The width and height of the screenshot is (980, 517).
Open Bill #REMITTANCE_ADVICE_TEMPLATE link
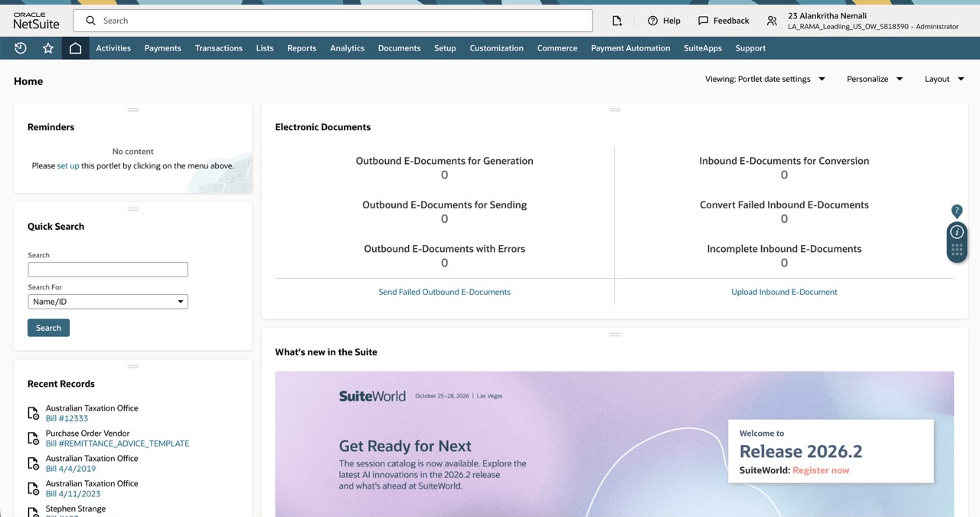[x=117, y=443]
